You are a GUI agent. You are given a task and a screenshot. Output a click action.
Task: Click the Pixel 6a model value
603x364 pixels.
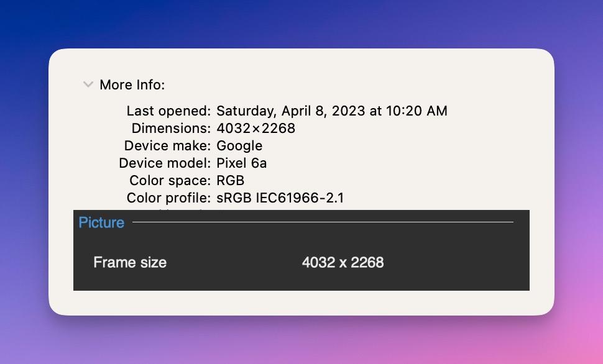[242, 163]
